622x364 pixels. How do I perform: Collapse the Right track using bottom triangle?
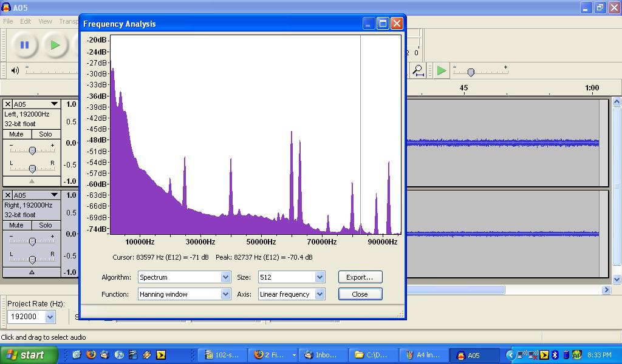point(32,272)
